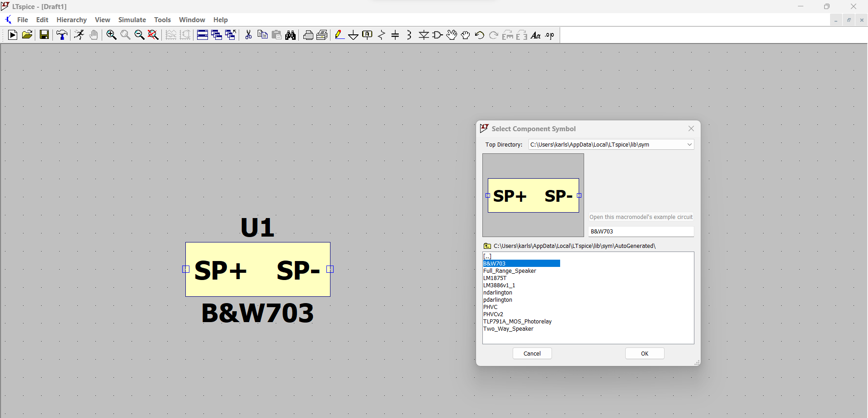The height and width of the screenshot is (418, 868).
Task: Click the Halt hand icon
Action: click(x=94, y=35)
